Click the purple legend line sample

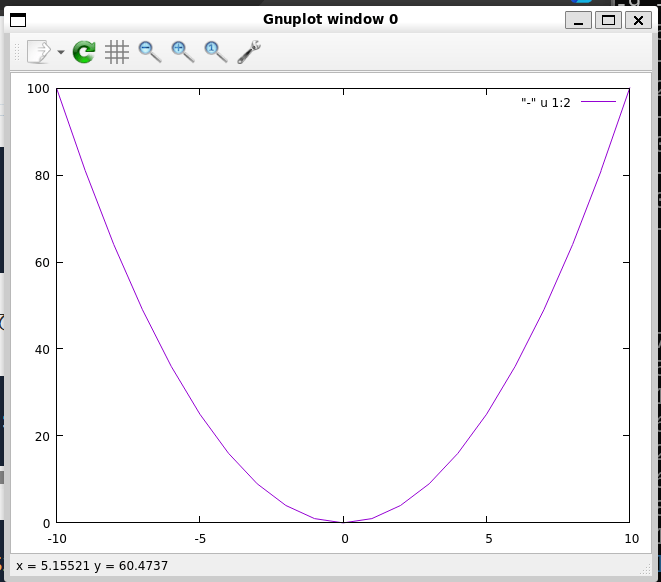click(598, 102)
